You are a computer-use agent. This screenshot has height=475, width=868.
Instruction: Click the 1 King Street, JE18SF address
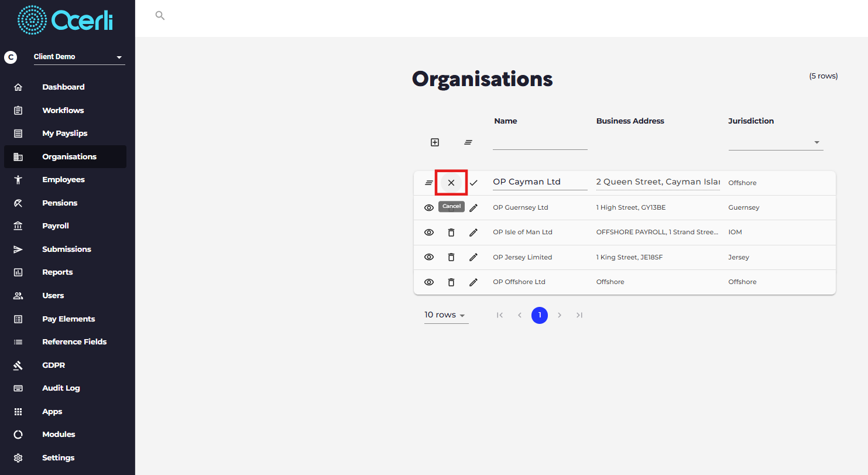click(x=629, y=257)
